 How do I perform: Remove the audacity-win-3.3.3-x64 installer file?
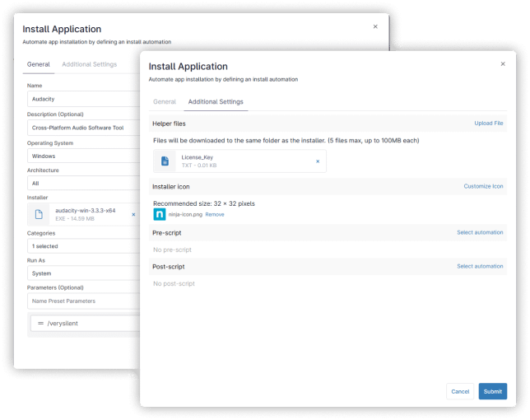click(x=133, y=214)
